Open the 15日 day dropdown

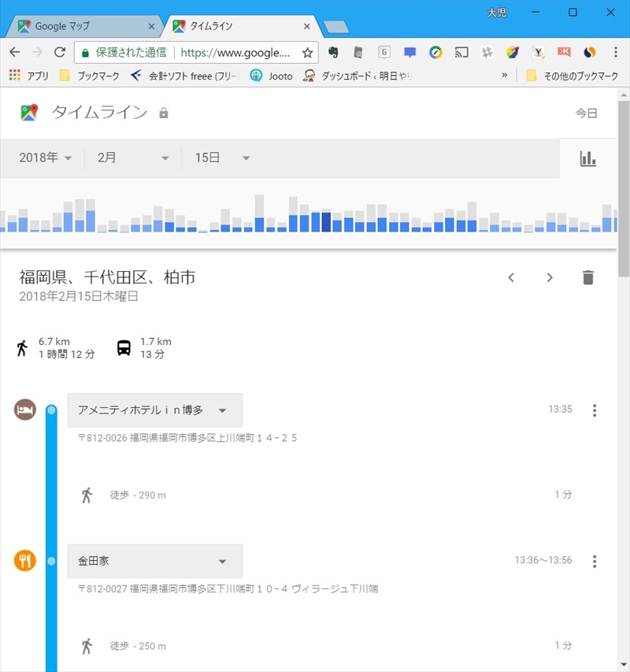tap(222, 158)
